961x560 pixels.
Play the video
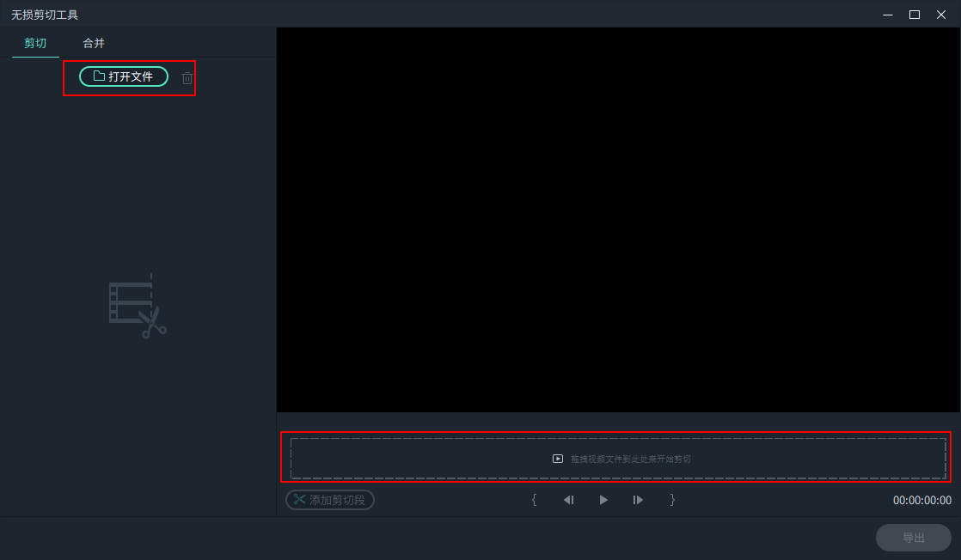[x=603, y=500]
